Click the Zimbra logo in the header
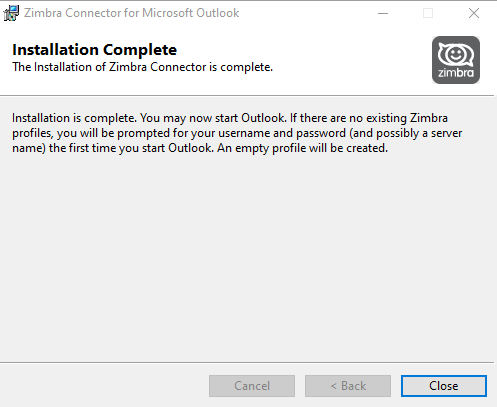The image size is (497, 407). point(456,60)
